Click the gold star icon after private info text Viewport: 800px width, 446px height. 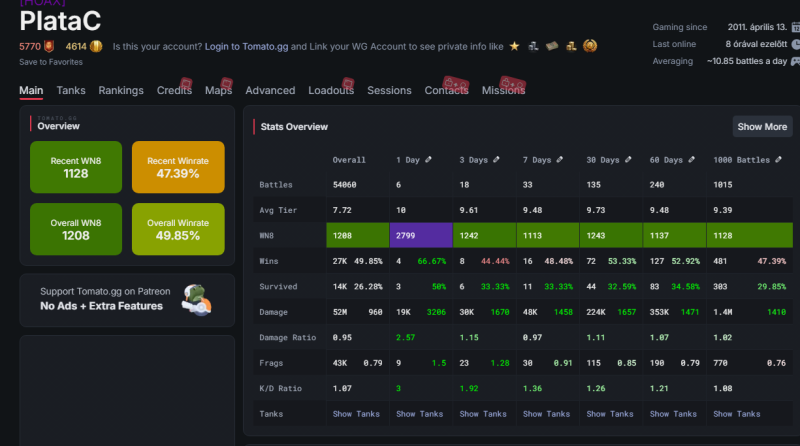(514, 46)
